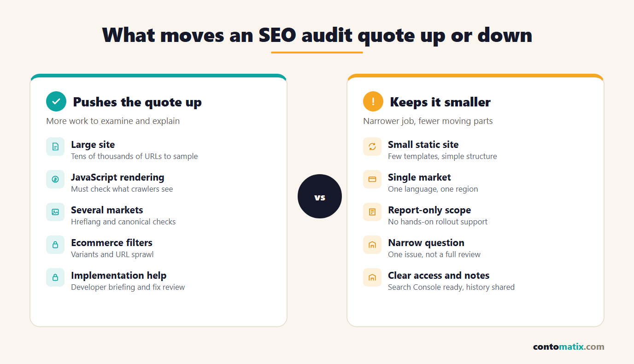Click Hreflang and canonical checks text
The width and height of the screenshot is (634, 364).
click(x=123, y=222)
